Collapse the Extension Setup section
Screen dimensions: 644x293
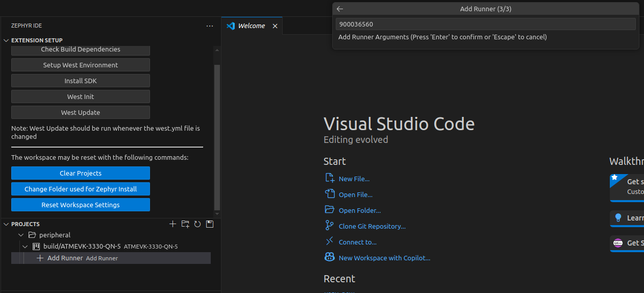[6, 40]
